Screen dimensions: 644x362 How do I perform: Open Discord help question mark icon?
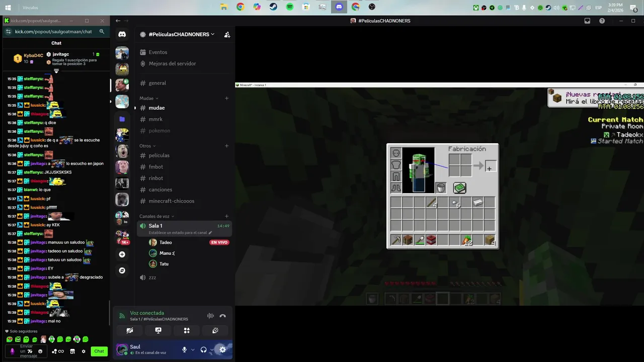pyautogui.click(x=602, y=21)
